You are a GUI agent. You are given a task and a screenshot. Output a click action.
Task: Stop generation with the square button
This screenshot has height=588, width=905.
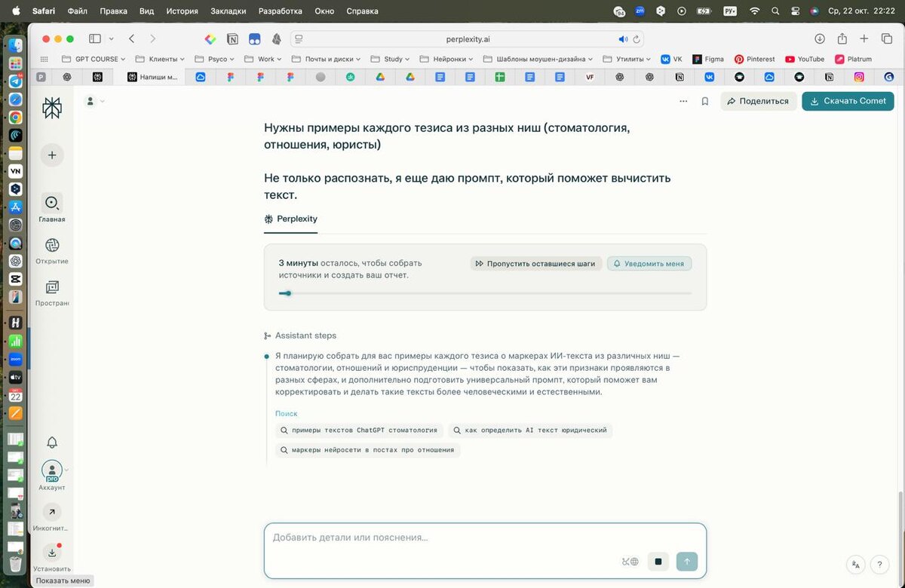tap(658, 562)
